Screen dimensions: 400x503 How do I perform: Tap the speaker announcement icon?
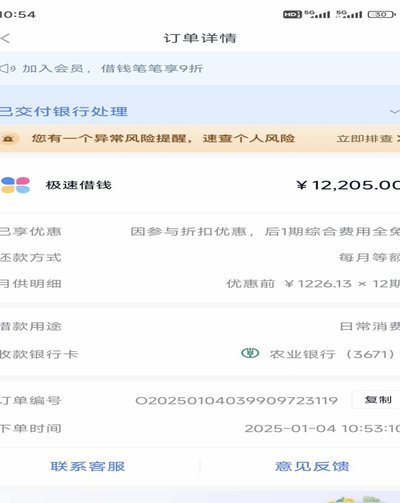[x=7, y=69]
